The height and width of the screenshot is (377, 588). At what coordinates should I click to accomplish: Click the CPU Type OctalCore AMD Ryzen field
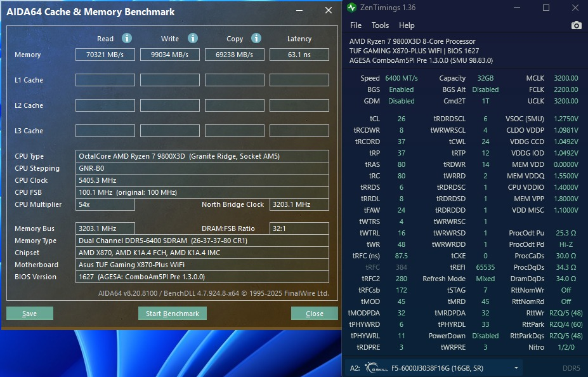[x=202, y=156]
